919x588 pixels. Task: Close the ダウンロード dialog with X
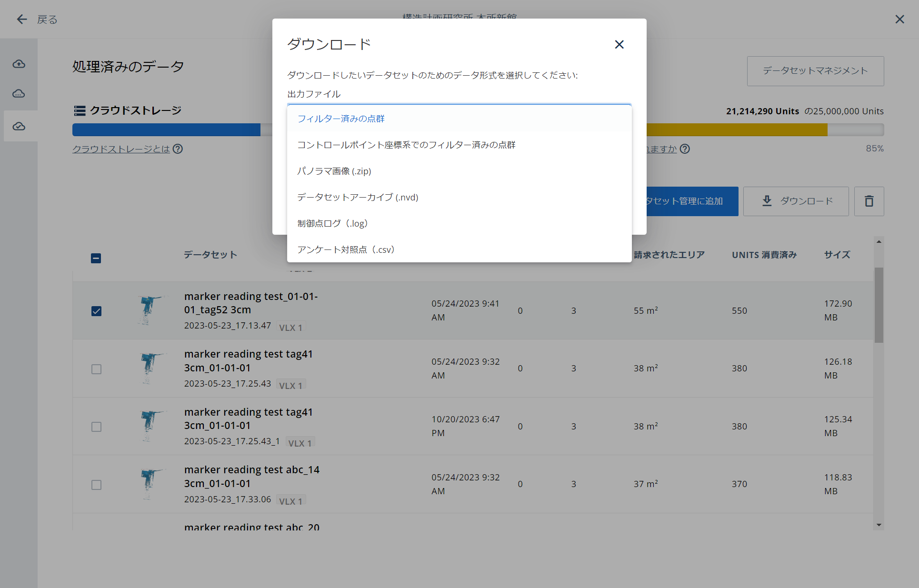click(619, 44)
